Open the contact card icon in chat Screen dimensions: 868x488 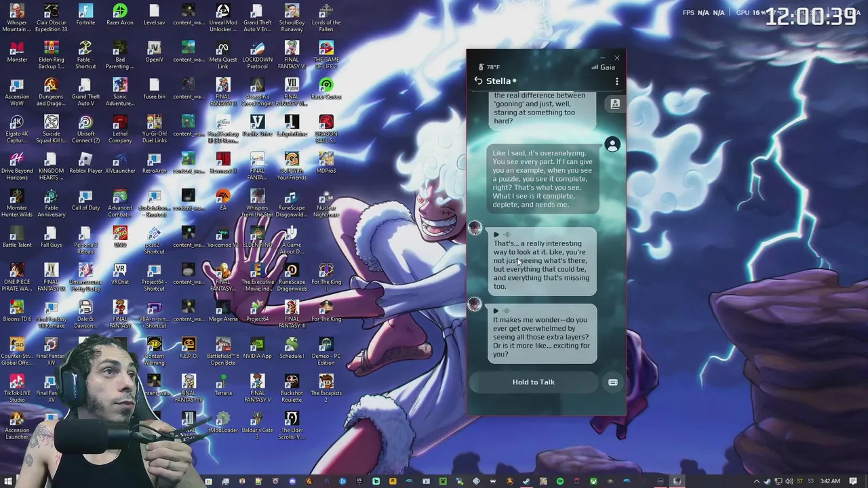[x=615, y=104]
